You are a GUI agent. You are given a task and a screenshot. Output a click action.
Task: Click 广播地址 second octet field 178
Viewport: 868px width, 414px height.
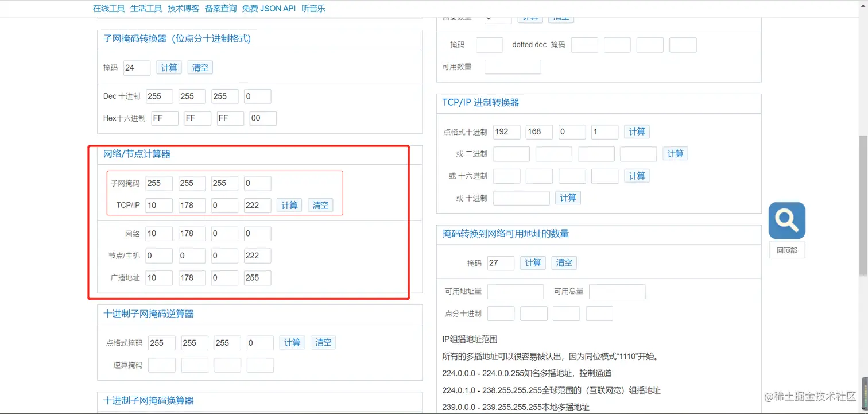(x=192, y=278)
